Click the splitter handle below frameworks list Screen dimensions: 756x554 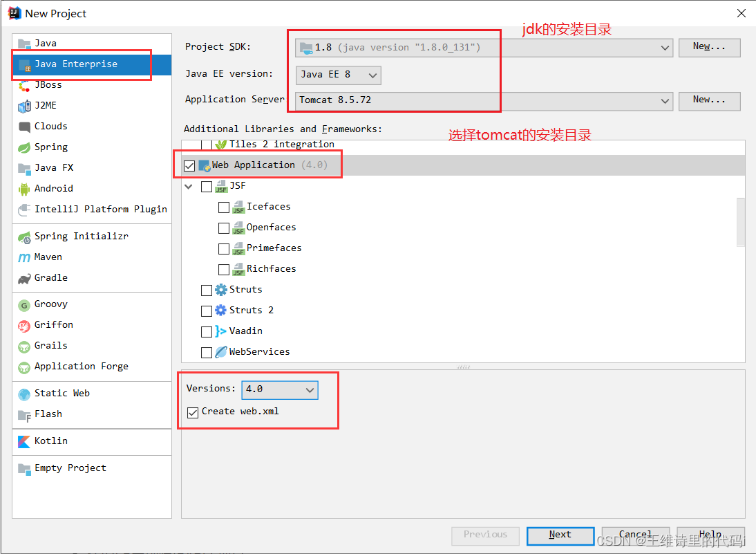click(463, 367)
